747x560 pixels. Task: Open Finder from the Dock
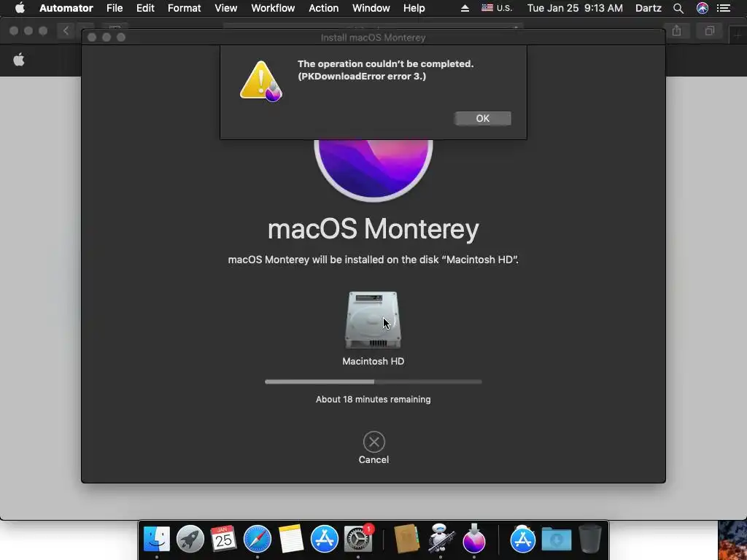click(x=157, y=539)
